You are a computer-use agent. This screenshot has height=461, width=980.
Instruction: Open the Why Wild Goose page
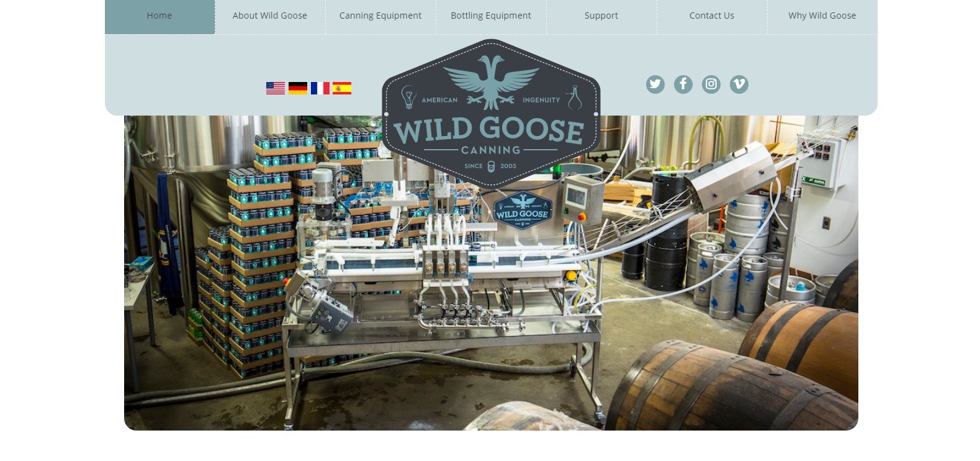[822, 16]
